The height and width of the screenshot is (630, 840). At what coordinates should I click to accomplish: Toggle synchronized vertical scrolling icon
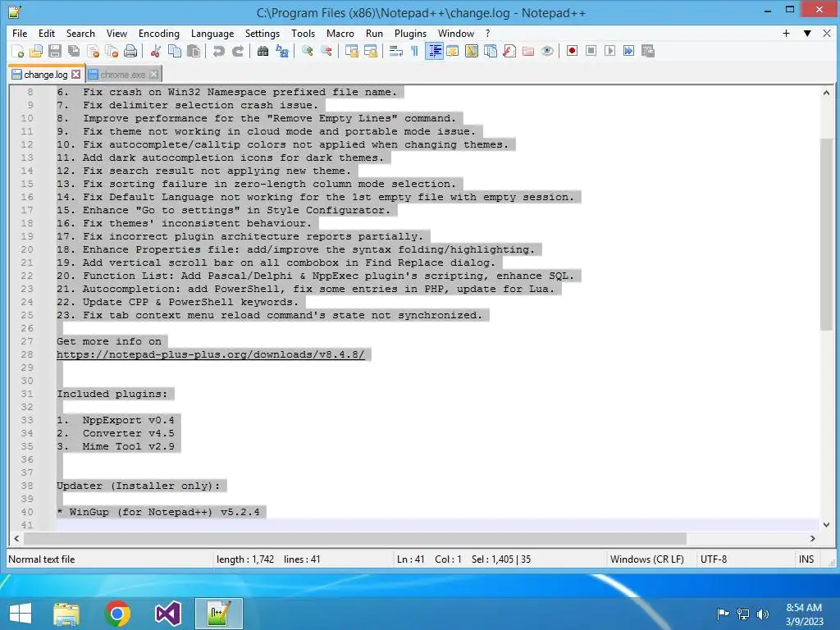coord(351,51)
